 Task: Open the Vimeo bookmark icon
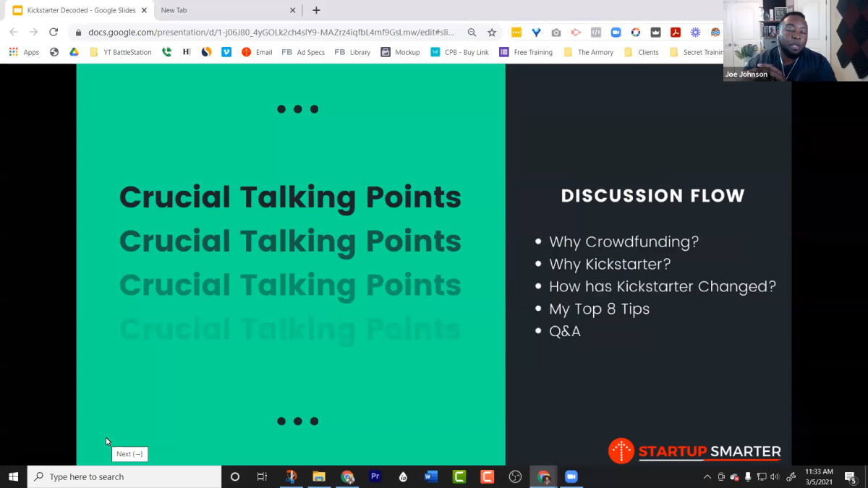click(x=226, y=52)
